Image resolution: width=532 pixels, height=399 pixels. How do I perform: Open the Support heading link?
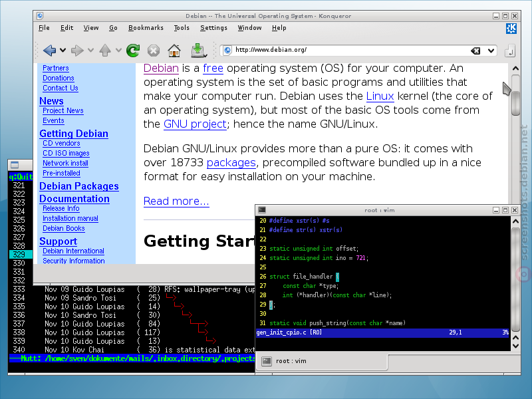click(x=59, y=241)
